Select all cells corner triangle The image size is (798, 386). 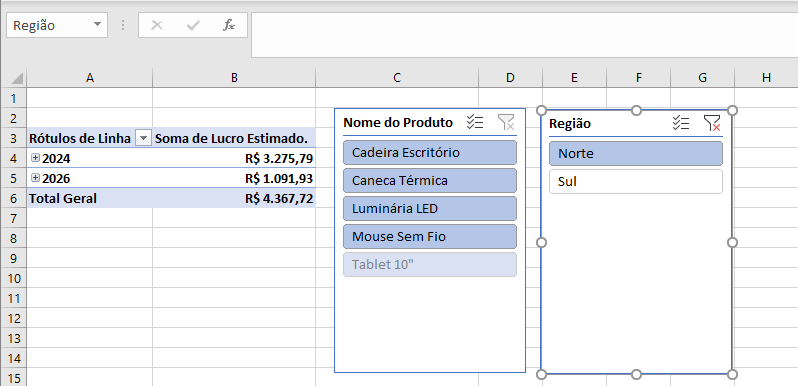pos(17,78)
